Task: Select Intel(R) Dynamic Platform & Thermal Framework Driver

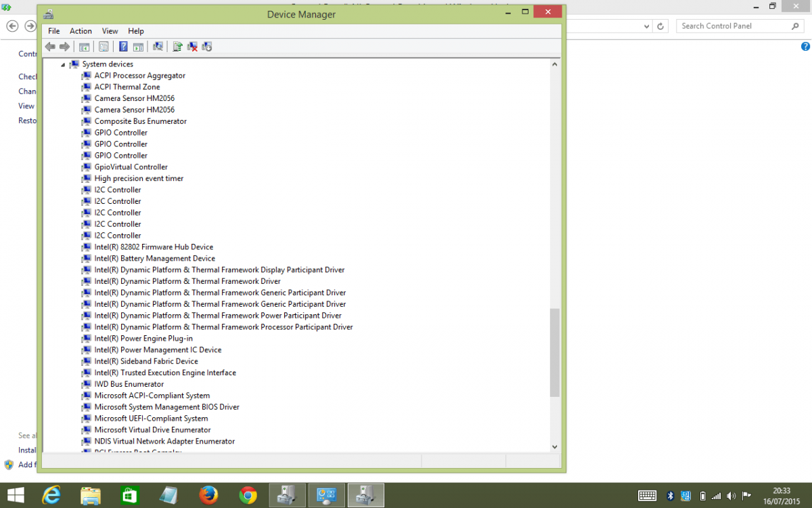Action: pyautogui.click(x=187, y=282)
